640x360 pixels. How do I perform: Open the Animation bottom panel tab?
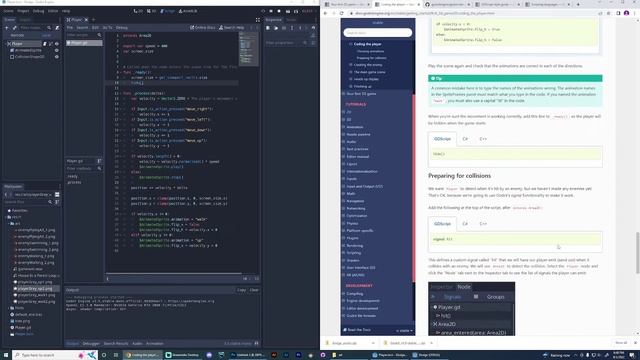154,344
